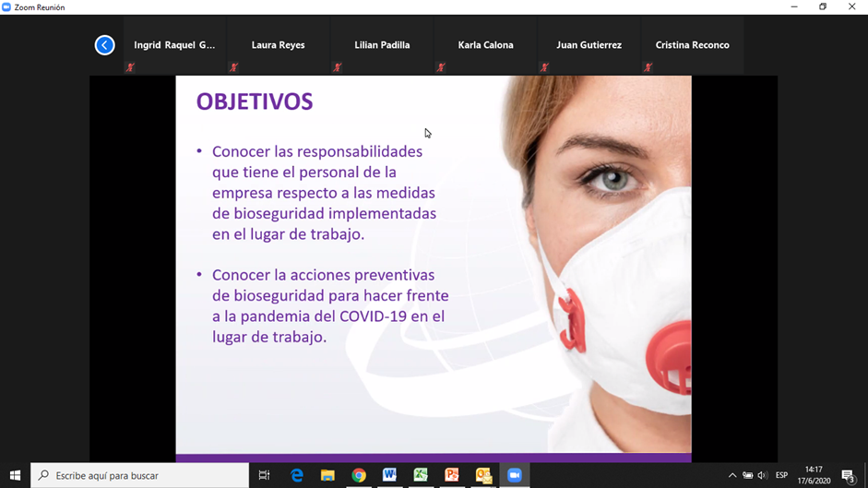The height and width of the screenshot is (488, 868).
Task: Click the battery status tray icon
Action: pos(748,475)
